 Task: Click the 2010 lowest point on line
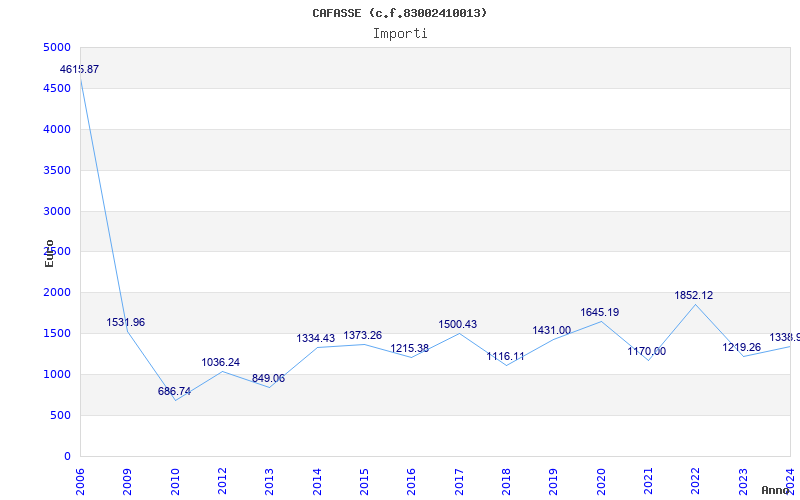pyautogui.click(x=175, y=400)
